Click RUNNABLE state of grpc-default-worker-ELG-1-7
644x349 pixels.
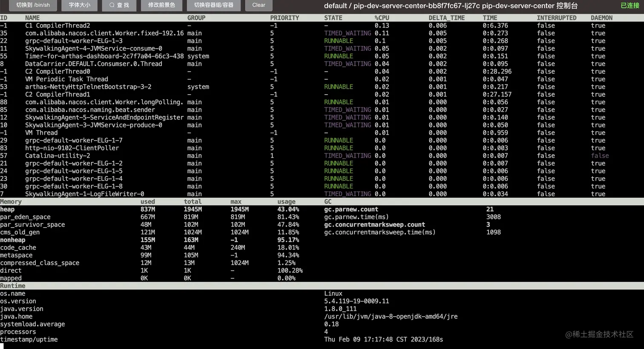tap(339, 141)
